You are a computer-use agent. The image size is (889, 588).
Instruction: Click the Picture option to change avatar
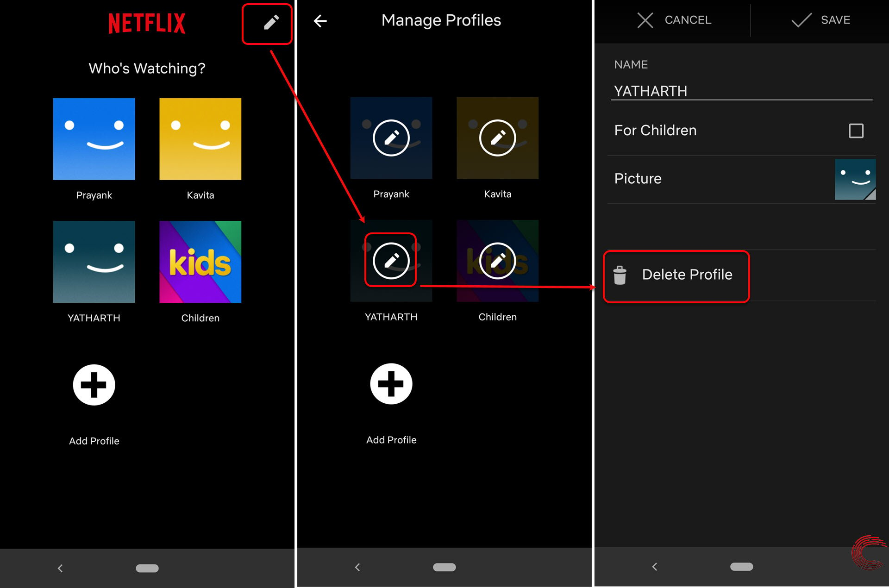(740, 179)
